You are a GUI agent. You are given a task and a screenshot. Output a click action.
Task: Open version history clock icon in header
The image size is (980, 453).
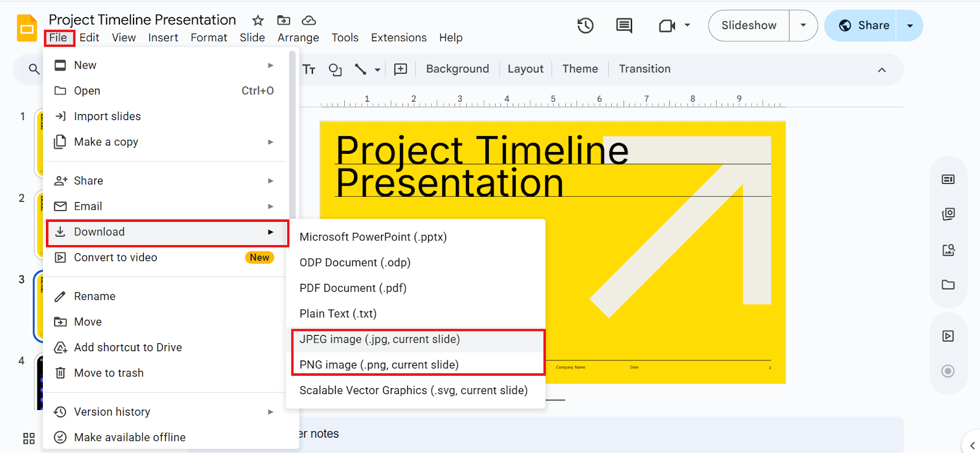[x=586, y=26]
